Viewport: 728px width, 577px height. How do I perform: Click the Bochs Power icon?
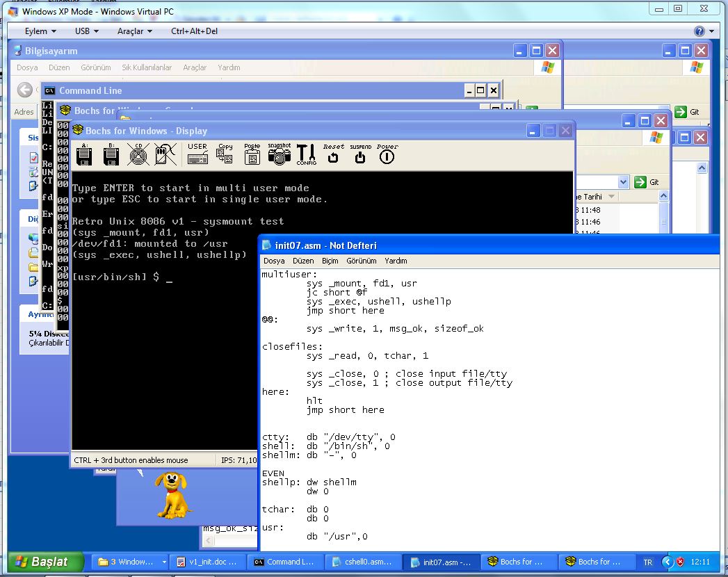(387, 154)
